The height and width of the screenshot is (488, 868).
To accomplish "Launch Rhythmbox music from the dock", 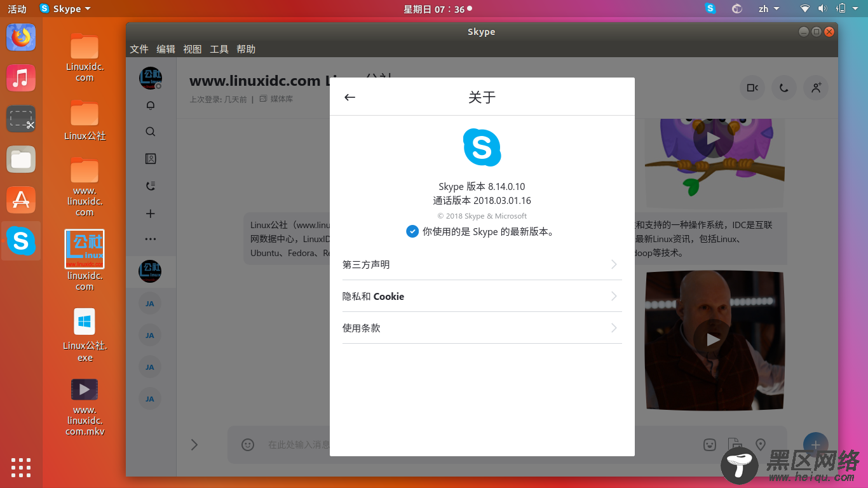I will coord(21,78).
